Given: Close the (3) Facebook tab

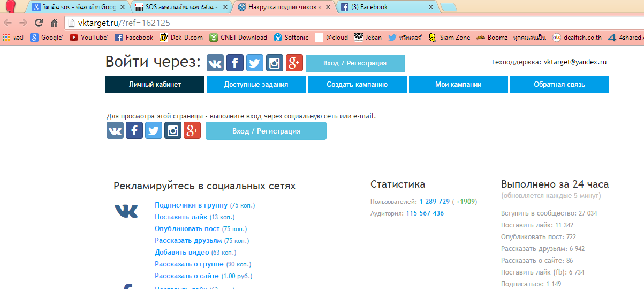Looking at the screenshot, I should tap(431, 7).
